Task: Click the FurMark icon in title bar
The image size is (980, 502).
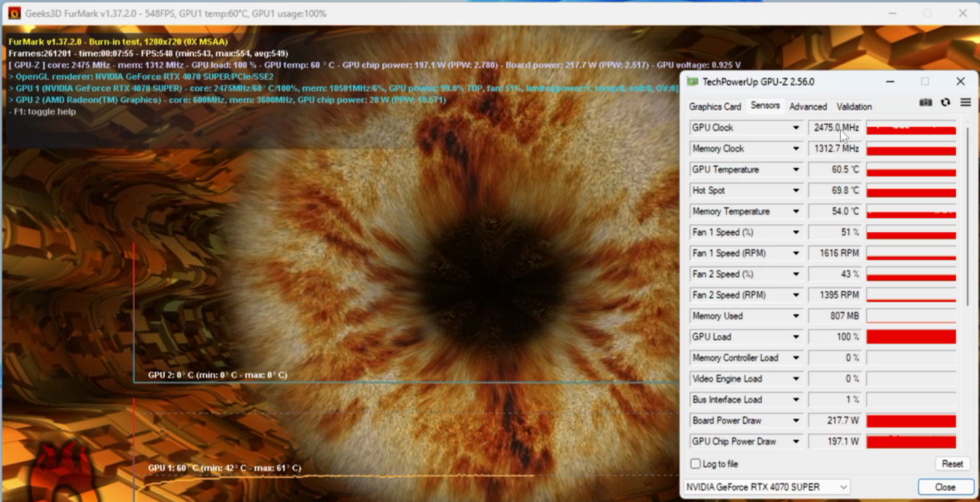Action: coord(14,13)
